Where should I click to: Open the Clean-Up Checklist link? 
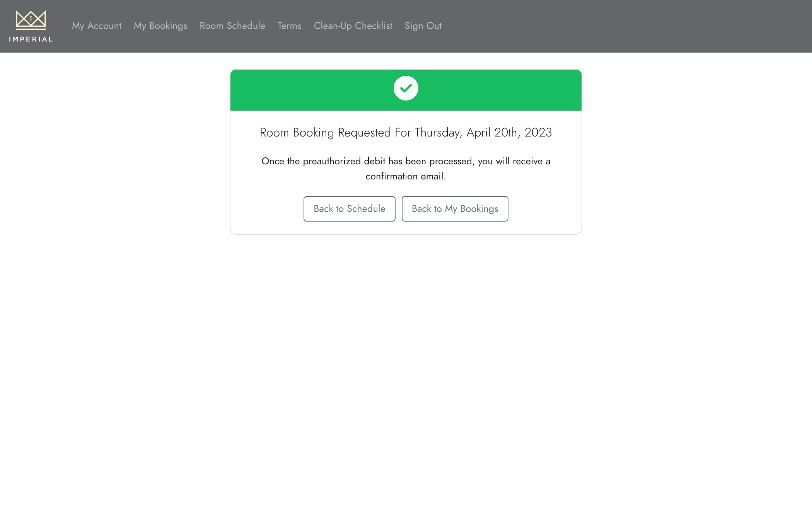point(353,26)
